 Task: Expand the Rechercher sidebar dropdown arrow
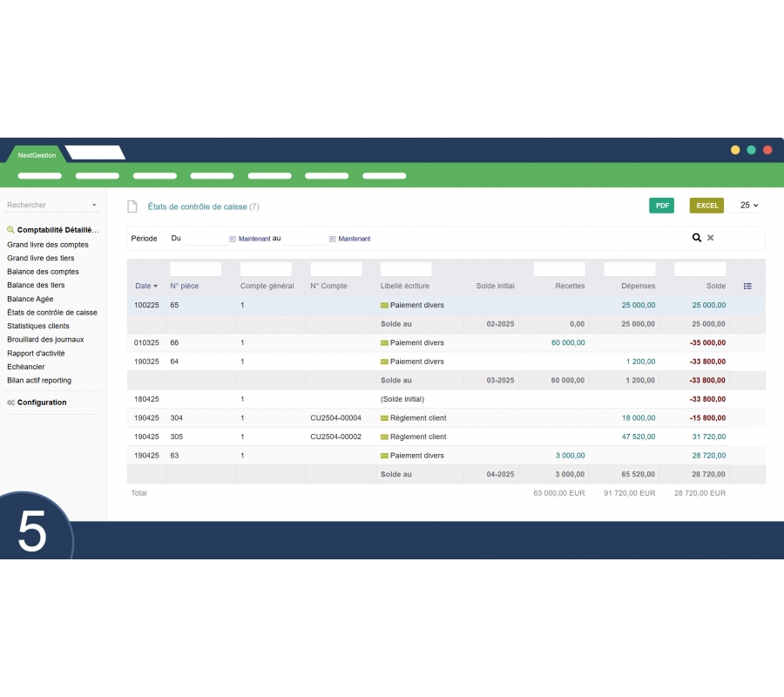point(94,206)
